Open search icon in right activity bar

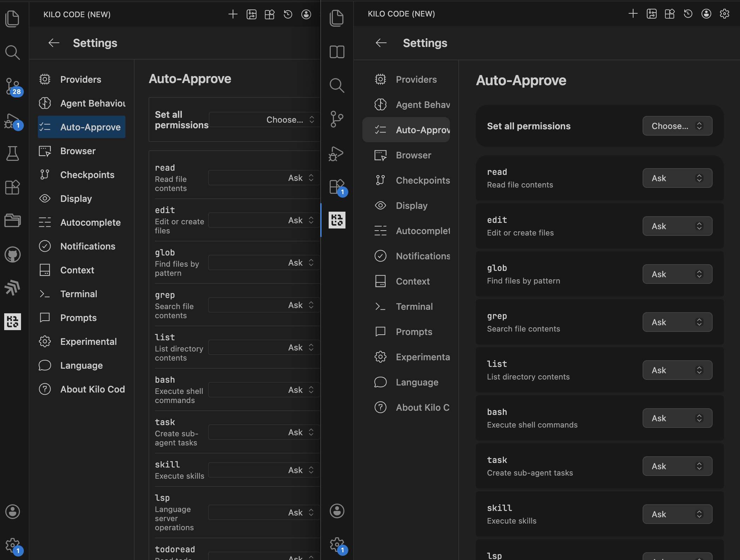(337, 85)
